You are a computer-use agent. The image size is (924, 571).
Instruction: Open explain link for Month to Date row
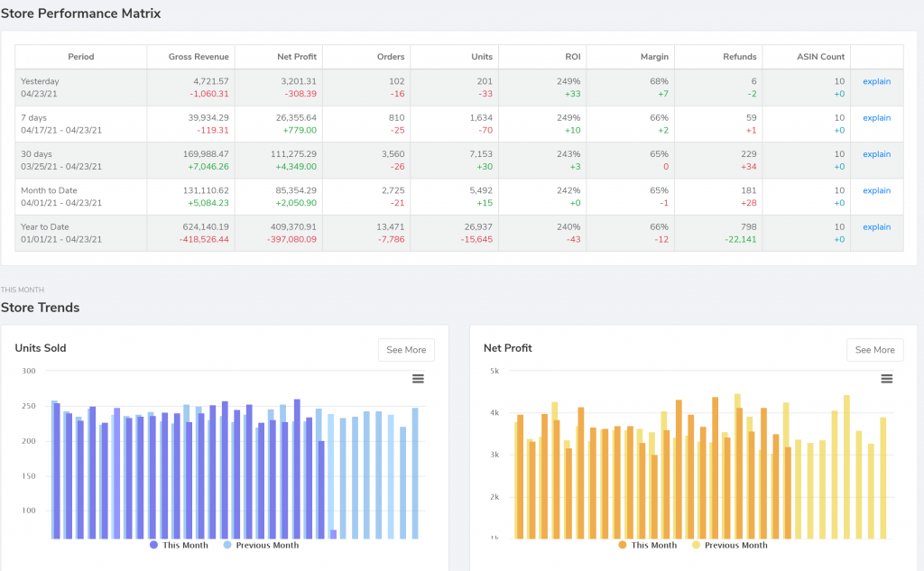tap(876, 191)
